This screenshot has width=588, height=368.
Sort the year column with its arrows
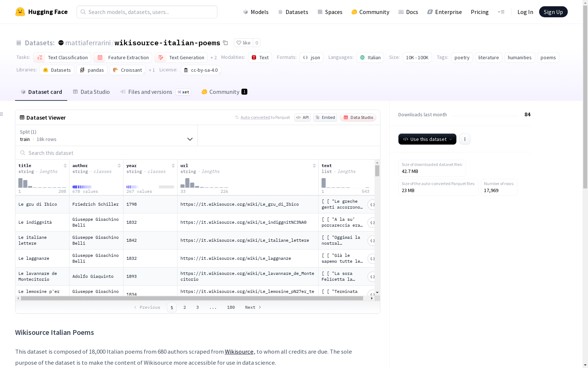click(173, 166)
